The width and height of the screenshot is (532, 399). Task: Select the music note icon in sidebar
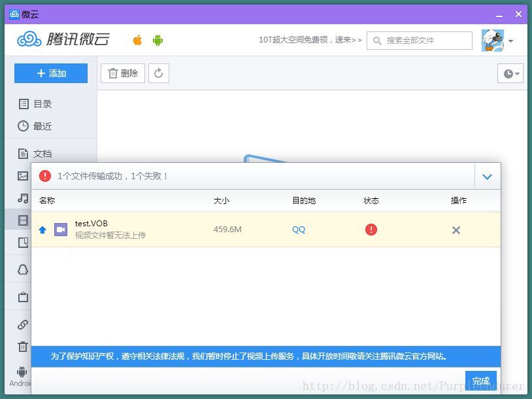23,198
